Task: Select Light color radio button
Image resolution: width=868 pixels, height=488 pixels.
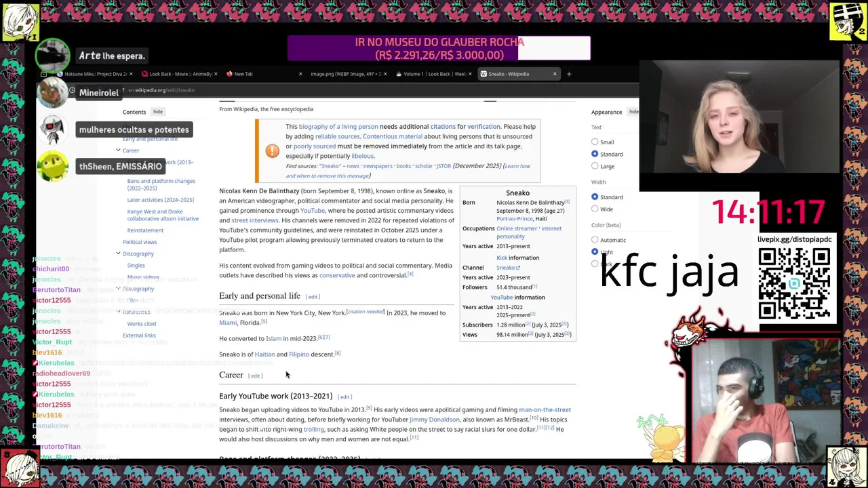Action: tap(595, 252)
